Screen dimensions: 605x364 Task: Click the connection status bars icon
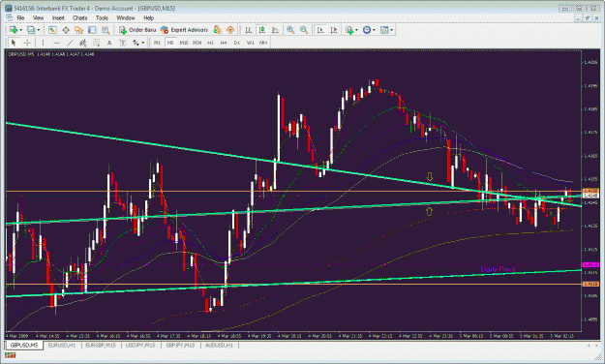[x=10, y=355]
